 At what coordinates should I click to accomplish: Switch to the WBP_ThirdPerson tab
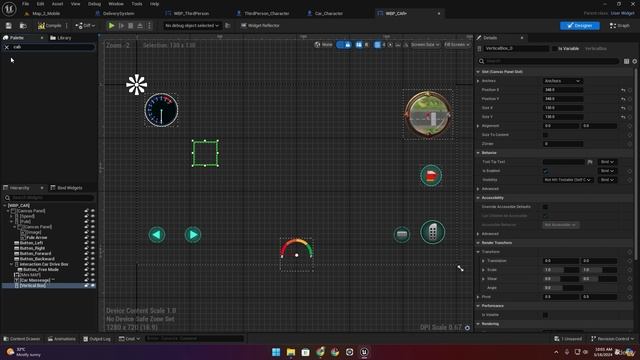tap(188, 13)
